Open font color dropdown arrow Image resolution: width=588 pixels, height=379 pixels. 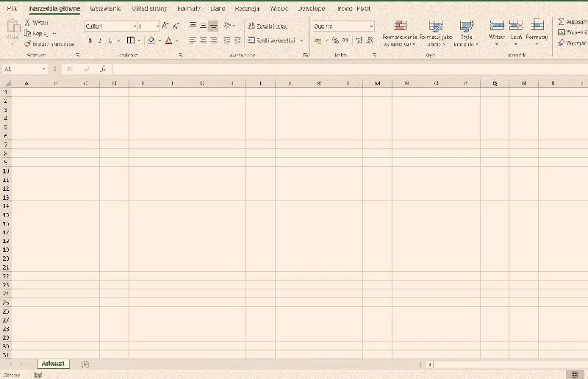(x=177, y=40)
